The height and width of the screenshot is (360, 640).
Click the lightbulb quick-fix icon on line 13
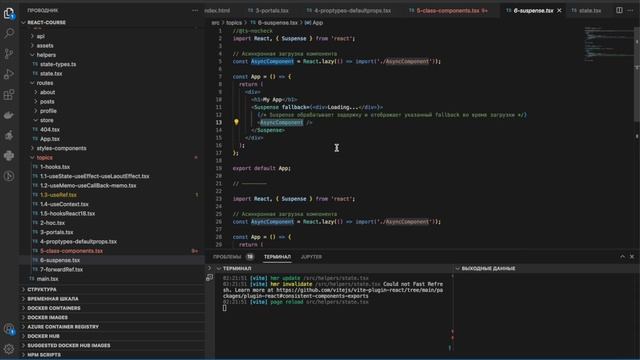click(x=236, y=122)
